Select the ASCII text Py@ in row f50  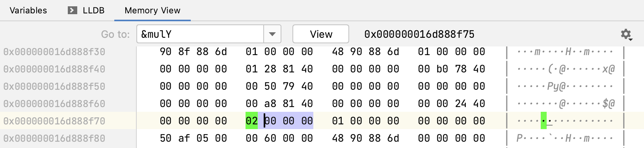click(557, 86)
